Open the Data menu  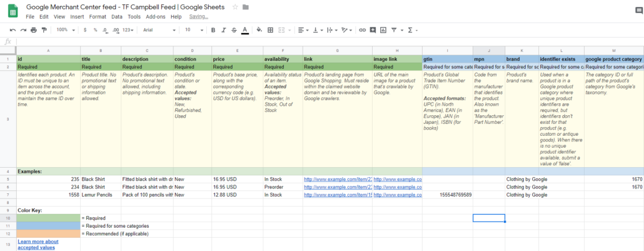pyautogui.click(x=117, y=17)
